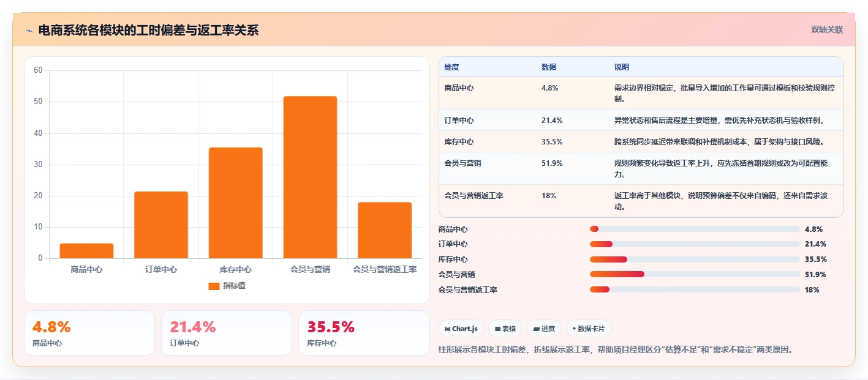Click the 商品中心 bar in the chart
This screenshot has width=868, height=380.
tap(86, 251)
